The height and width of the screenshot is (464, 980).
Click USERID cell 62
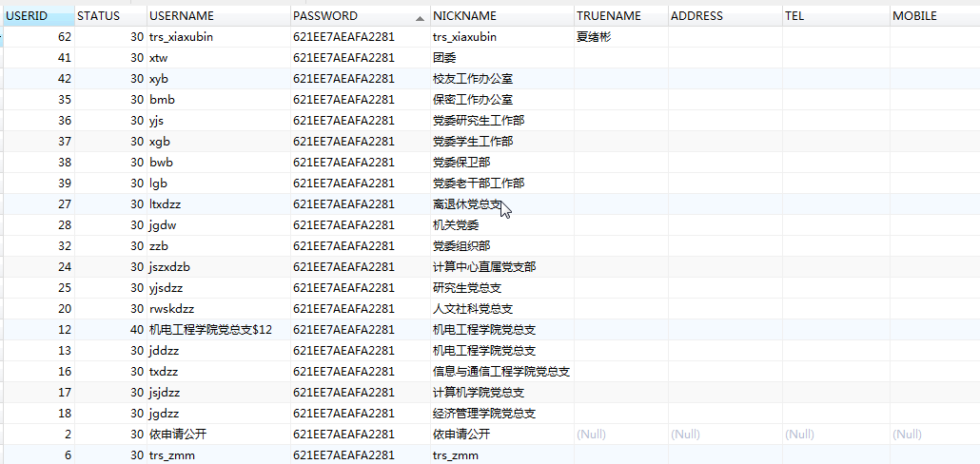(x=39, y=37)
